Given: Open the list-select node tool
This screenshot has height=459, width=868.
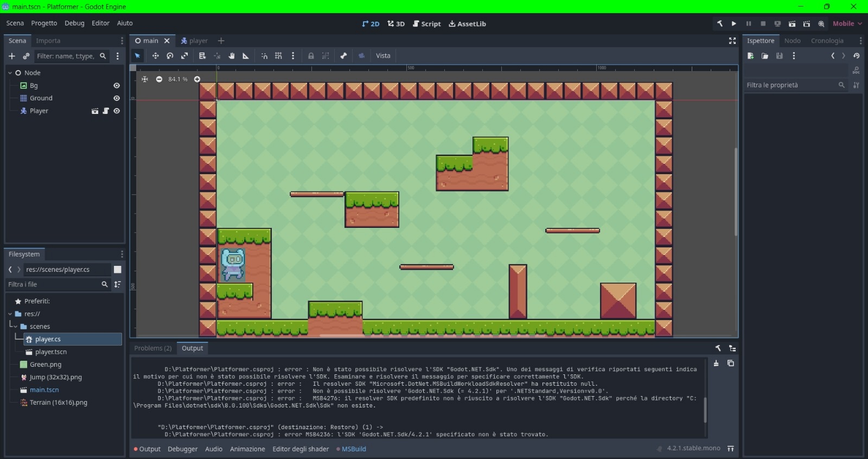Looking at the screenshot, I should tap(202, 56).
